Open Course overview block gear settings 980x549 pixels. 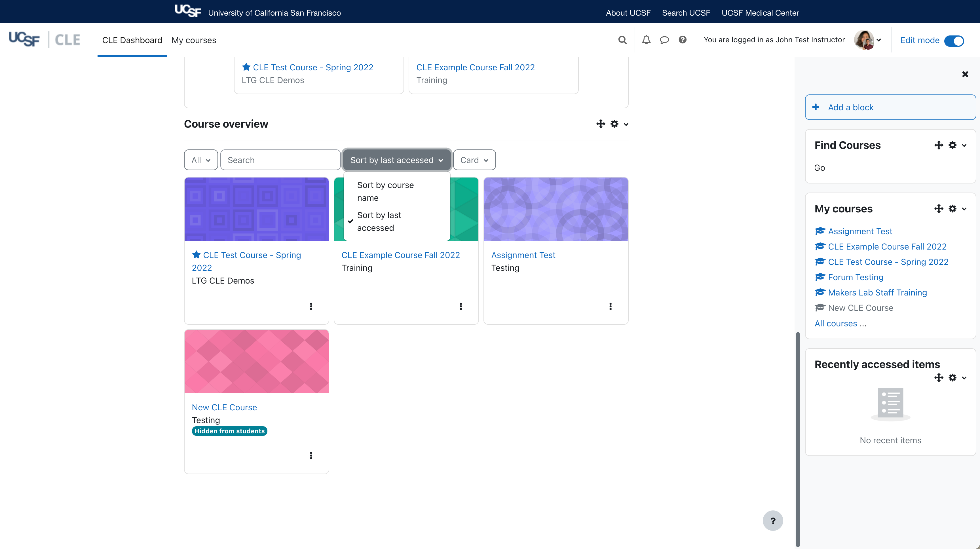(614, 124)
